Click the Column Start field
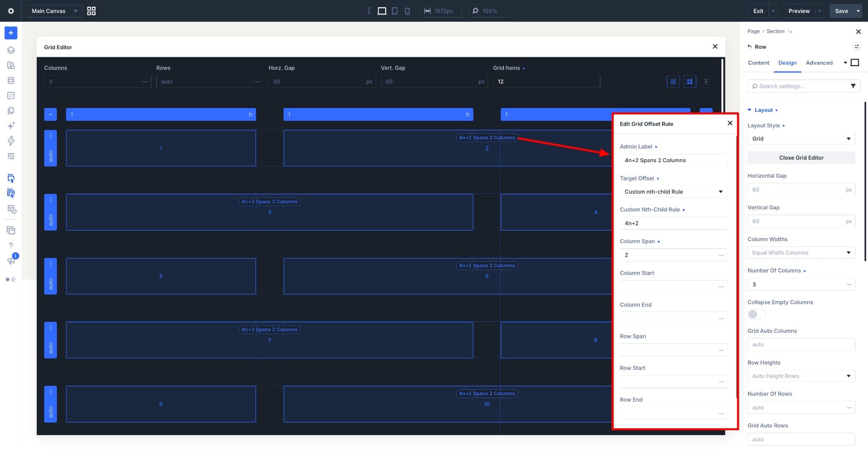The height and width of the screenshot is (450, 868). [673, 286]
